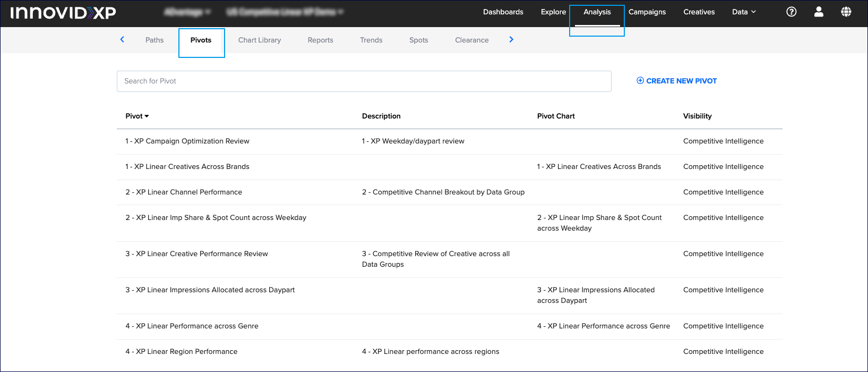
Task: Open the XP Campaign Optimization Review pivot
Action: click(x=187, y=141)
